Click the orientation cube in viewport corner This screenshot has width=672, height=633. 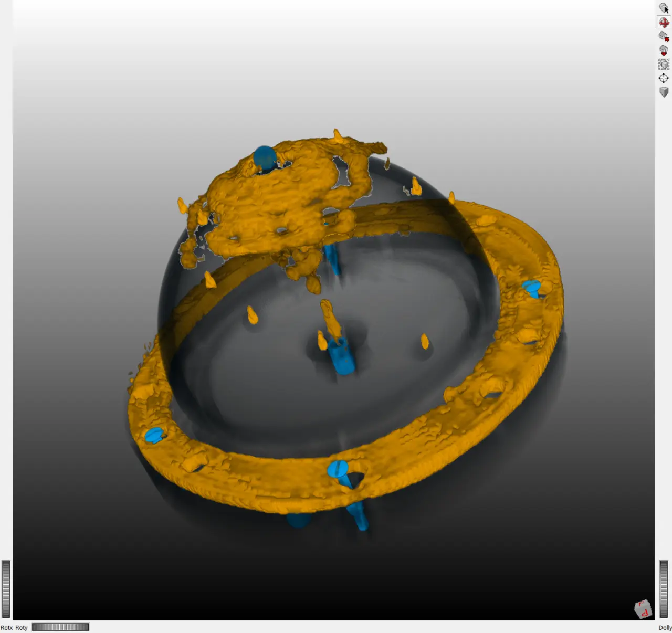tap(643, 609)
